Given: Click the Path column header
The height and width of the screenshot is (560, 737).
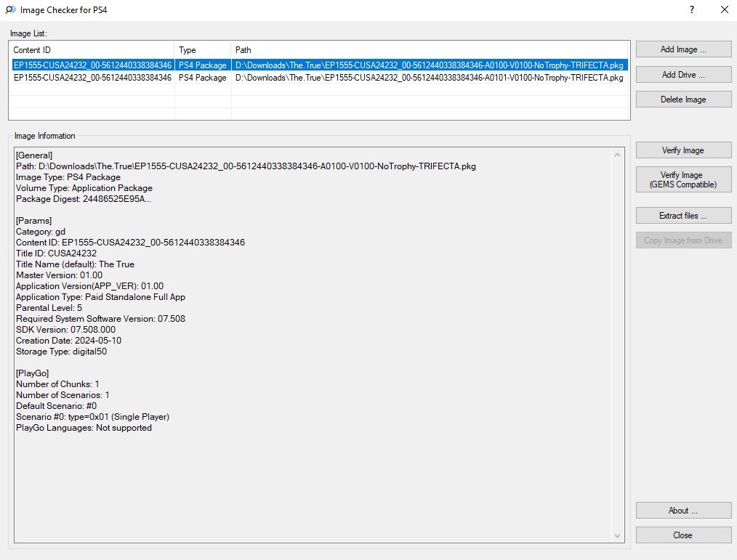Looking at the screenshot, I should point(430,50).
